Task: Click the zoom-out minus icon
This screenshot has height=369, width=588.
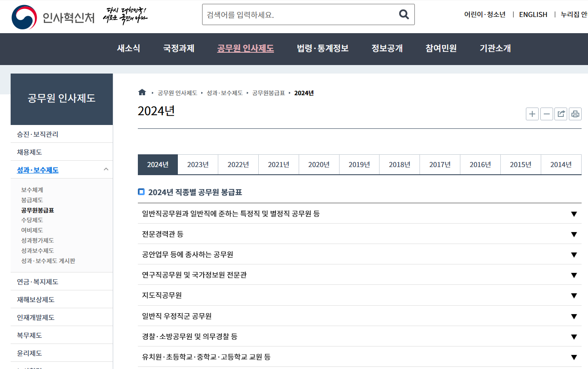Action: click(546, 114)
